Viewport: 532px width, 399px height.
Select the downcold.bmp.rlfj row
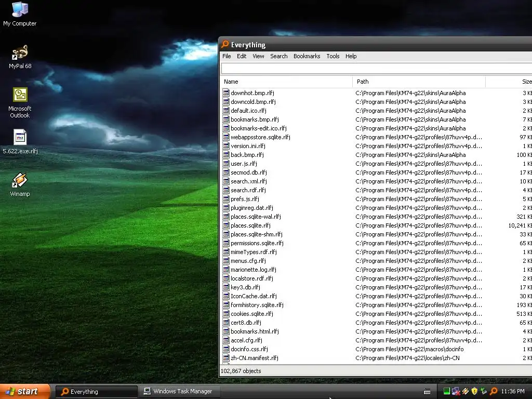click(x=377, y=101)
